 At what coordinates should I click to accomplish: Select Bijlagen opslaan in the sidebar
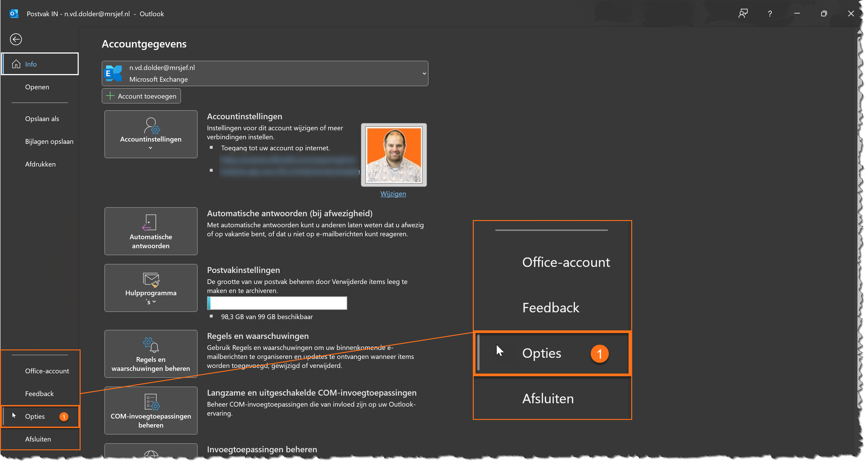[49, 142]
